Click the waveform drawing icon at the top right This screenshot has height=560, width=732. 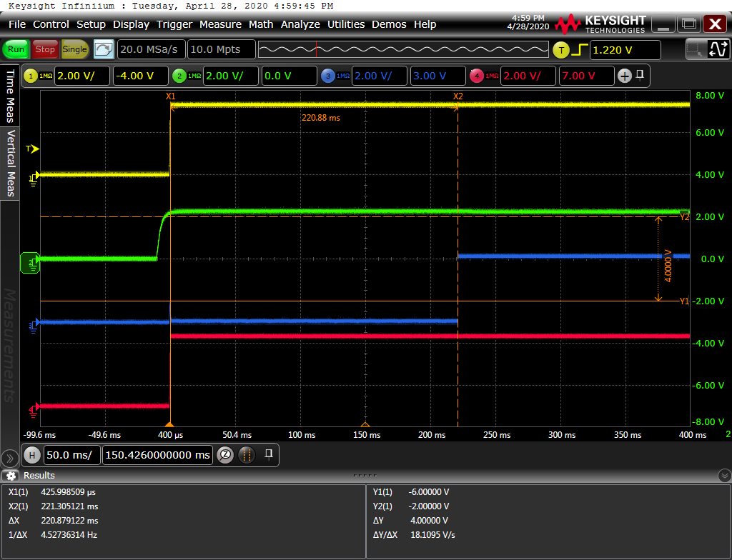(719, 49)
